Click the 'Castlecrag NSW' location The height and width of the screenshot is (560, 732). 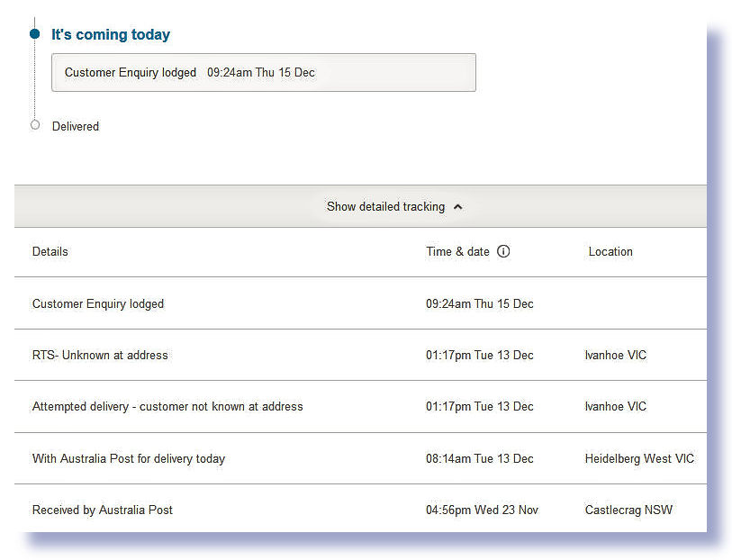click(628, 510)
